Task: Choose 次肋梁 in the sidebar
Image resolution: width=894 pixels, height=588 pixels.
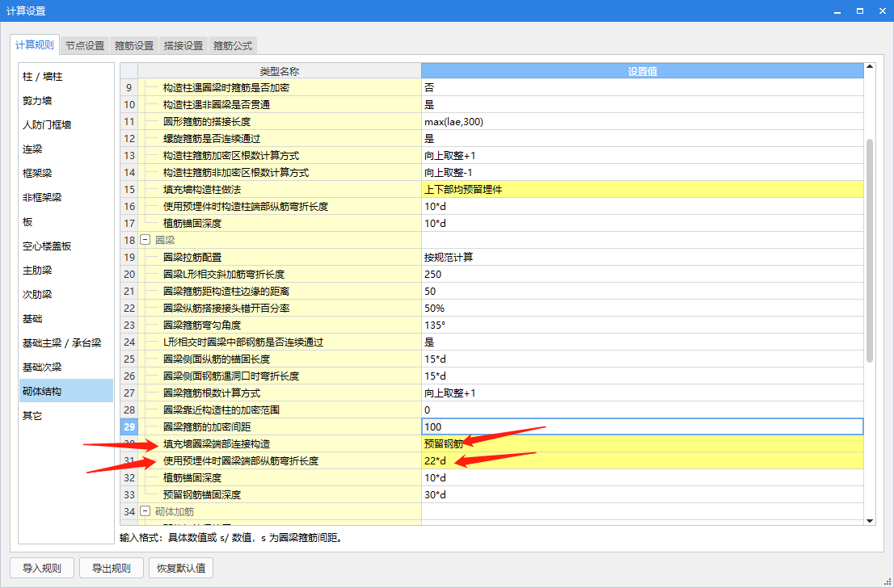Action: [x=66, y=294]
